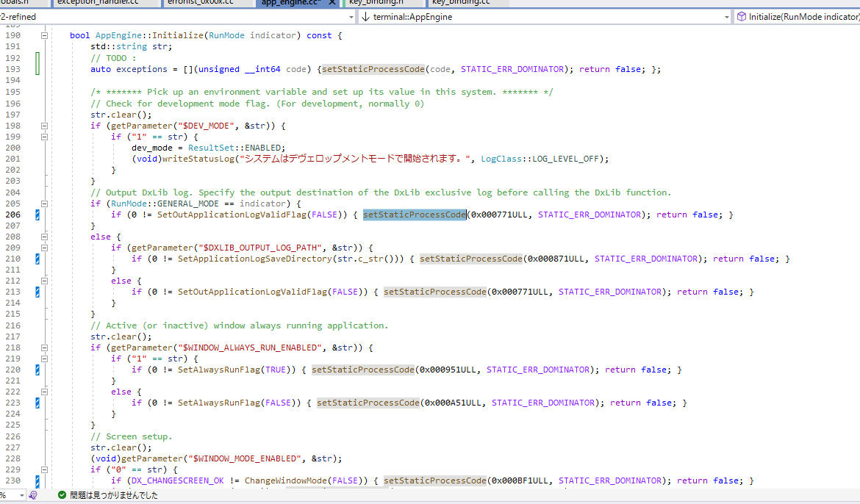Screen dimensions: 860x504
Task: Click the blue change marker on line 213
Action: coord(37,292)
